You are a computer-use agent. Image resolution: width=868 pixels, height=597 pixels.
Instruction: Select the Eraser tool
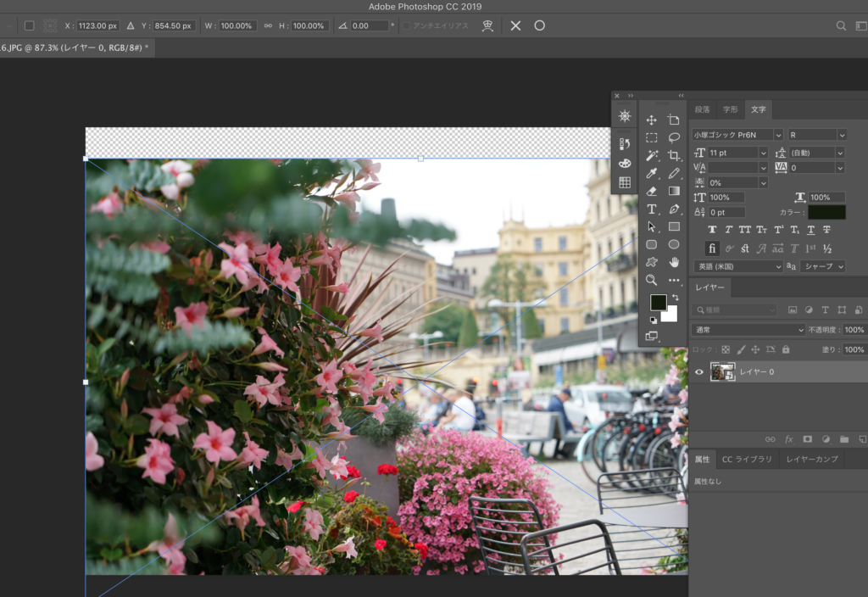click(x=652, y=192)
